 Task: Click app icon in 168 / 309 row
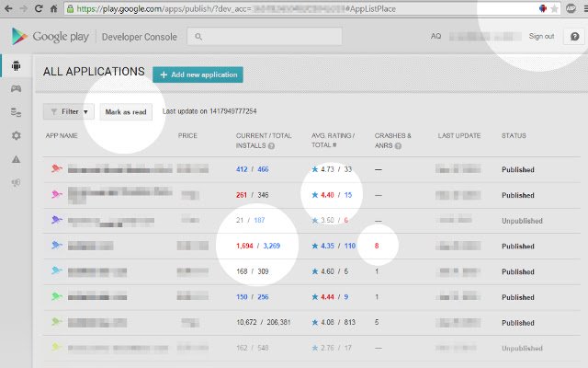tap(56, 270)
